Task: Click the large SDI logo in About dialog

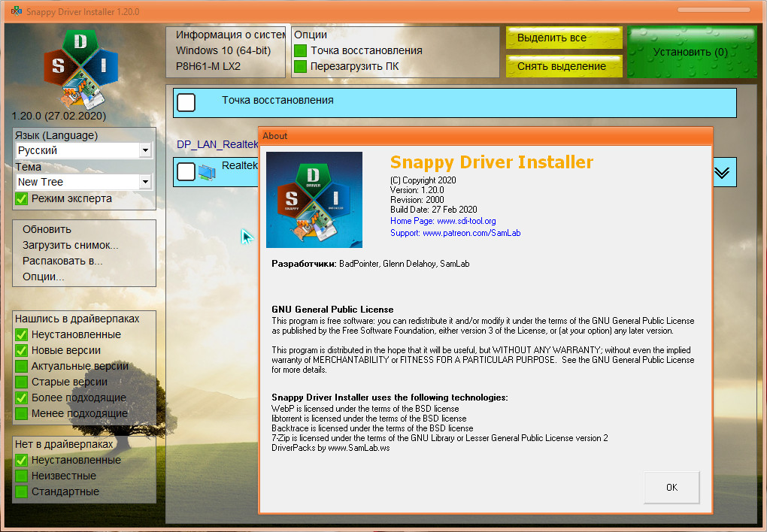Action: click(x=314, y=200)
